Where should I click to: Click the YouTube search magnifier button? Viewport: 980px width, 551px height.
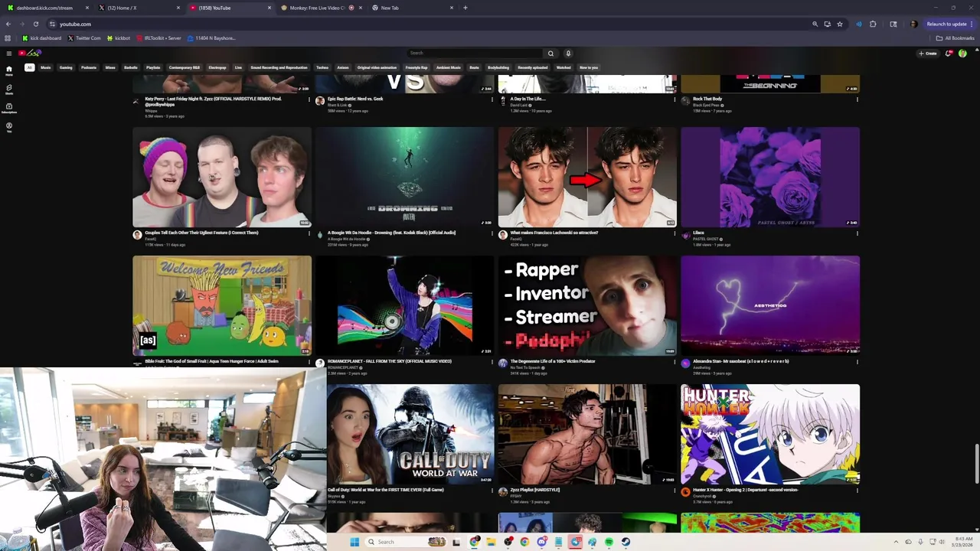pyautogui.click(x=550, y=53)
